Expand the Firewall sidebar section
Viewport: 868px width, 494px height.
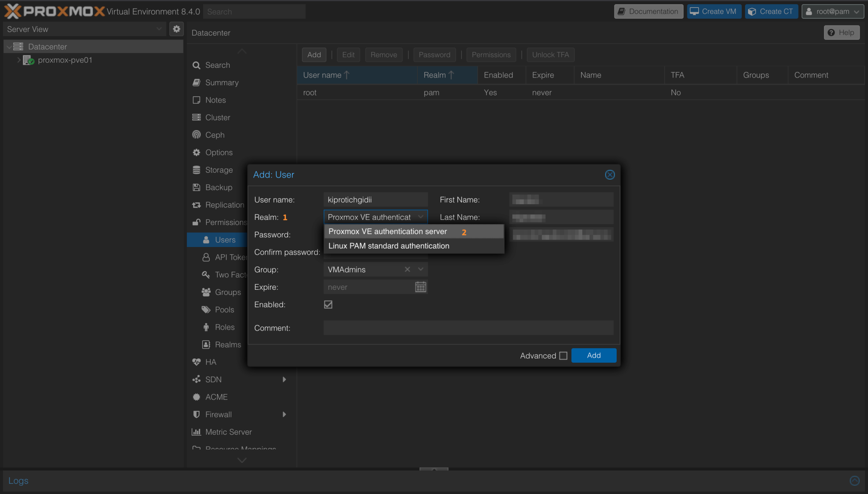(284, 414)
